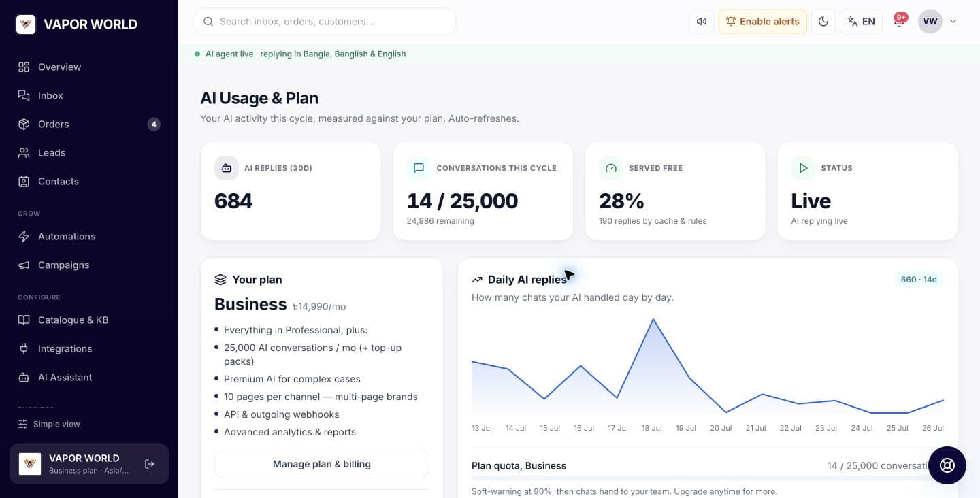Click the 28% served free value

[621, 201]
